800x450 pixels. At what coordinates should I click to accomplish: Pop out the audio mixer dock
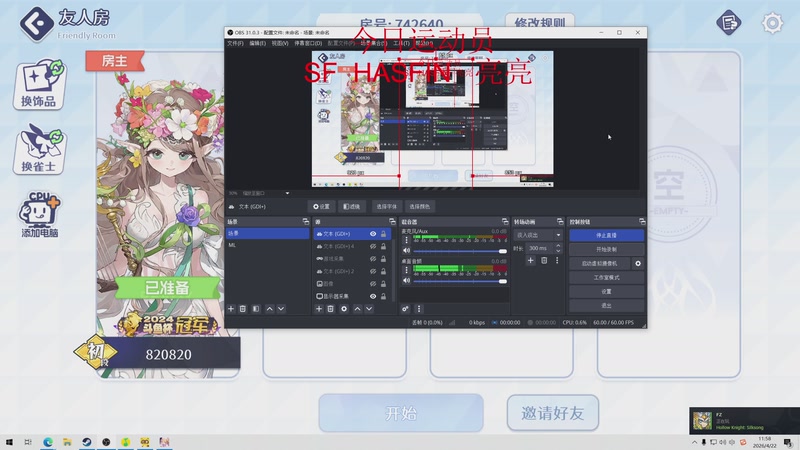tap(505, 221)
